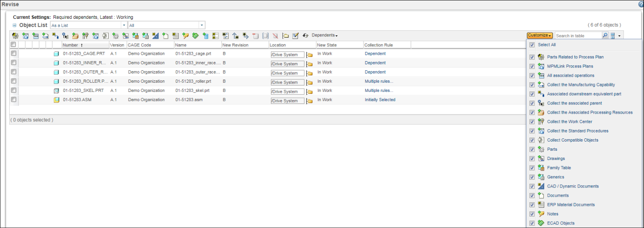This screenshot has width=644, height=228.
Task: Select the row checkbox for 01-51283_ROLLER part
Action: (14, 81)
